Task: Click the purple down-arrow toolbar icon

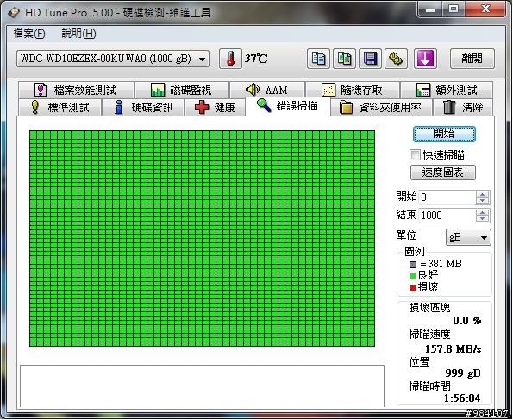Action: (425, 59)
